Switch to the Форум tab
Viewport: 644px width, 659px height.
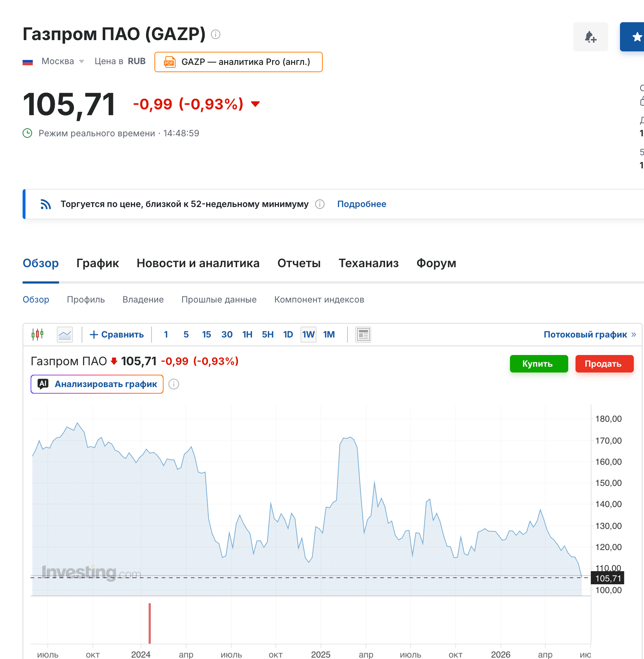[436, 263]
